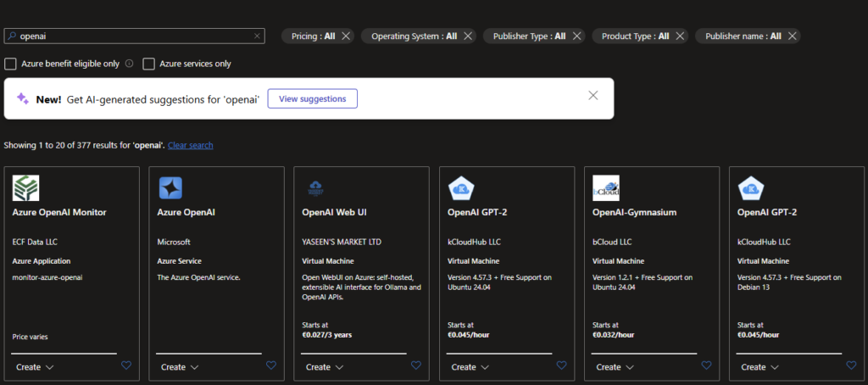Remove the Pricing filter chip
Image resolution: width=868 pixels, height=385 pixels.
[346, 36]
